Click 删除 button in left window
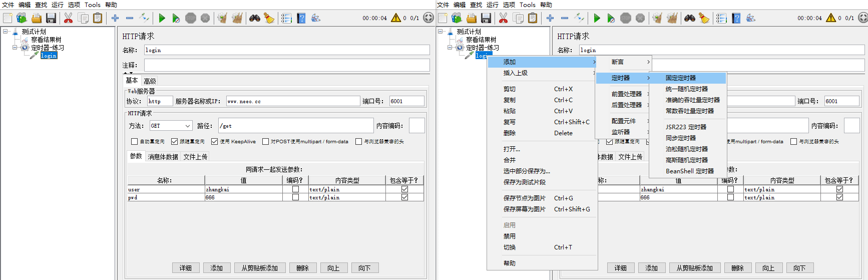The height and width of the screenshot is (280, 868). coord(302,268)
